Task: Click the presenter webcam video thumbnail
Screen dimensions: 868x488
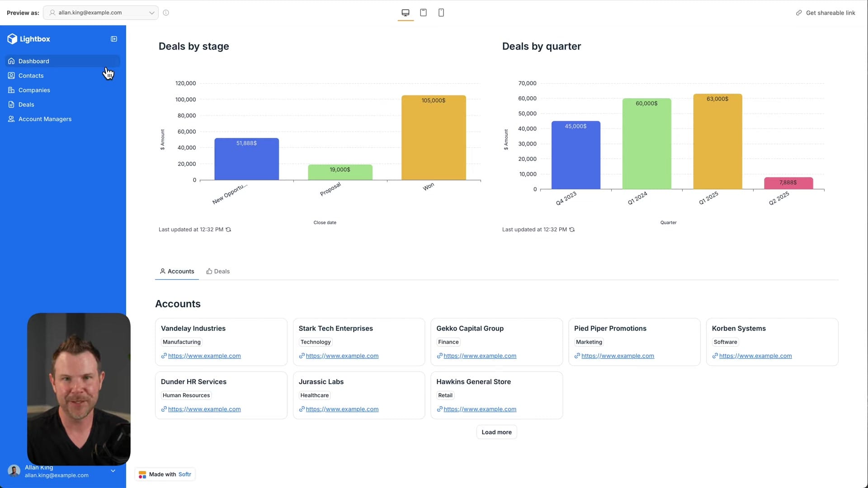Action: (x=79, y=389)
